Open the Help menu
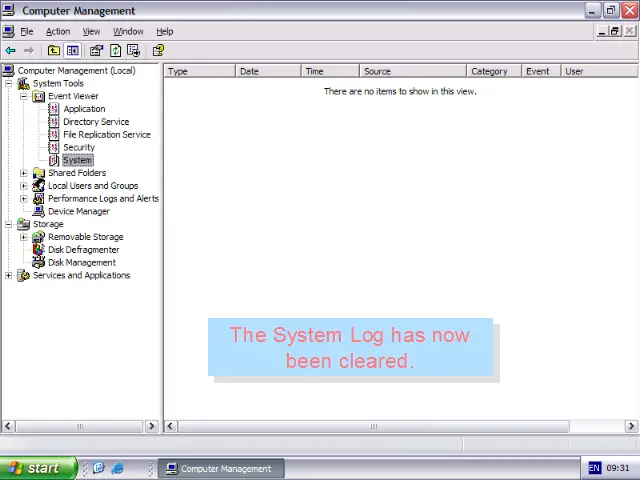 [165, 31]
